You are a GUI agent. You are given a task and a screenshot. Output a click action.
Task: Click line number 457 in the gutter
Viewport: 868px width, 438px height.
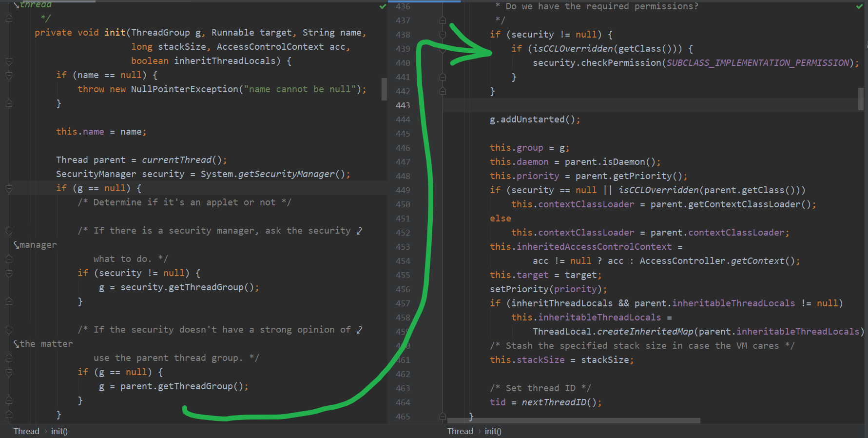click(x=403, y=303)
